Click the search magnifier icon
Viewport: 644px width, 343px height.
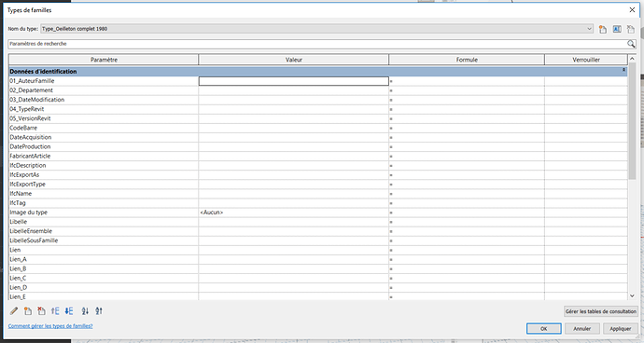631,44
